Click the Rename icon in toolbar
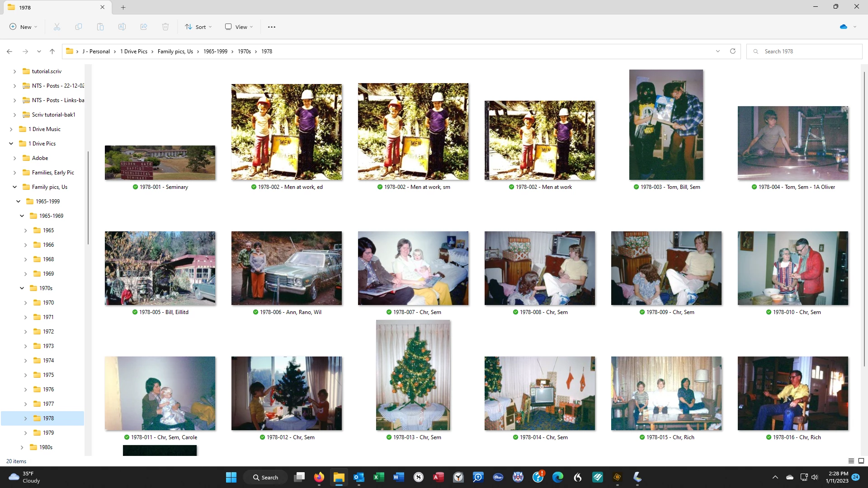The image size is (868, 488). click(x=122, y=27)
